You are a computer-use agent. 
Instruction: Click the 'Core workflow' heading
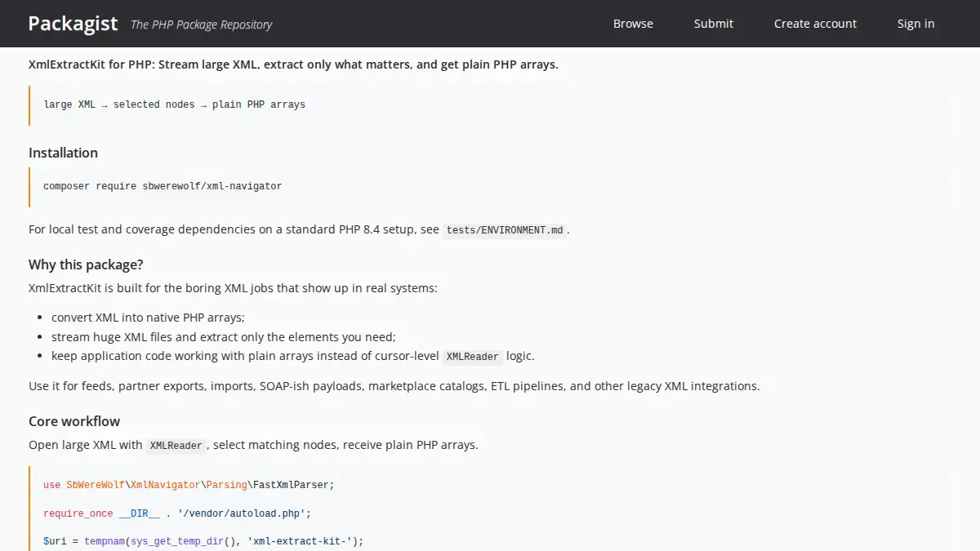[73, 420]
